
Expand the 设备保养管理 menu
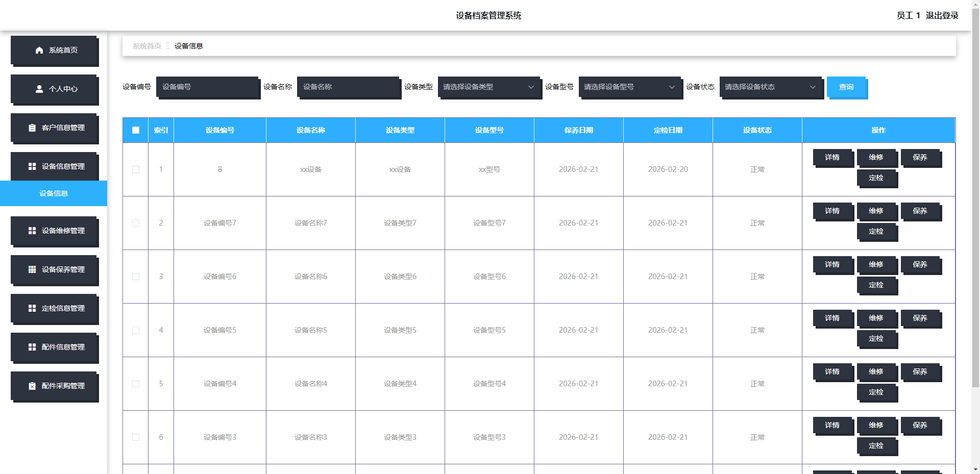pos(54,269)
